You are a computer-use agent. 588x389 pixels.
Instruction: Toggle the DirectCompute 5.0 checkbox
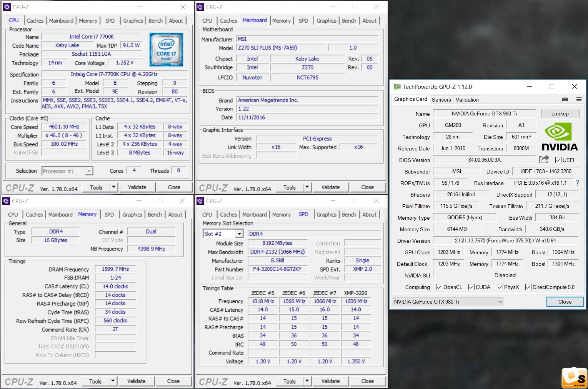pyautogui.click(x=528, y=287)
